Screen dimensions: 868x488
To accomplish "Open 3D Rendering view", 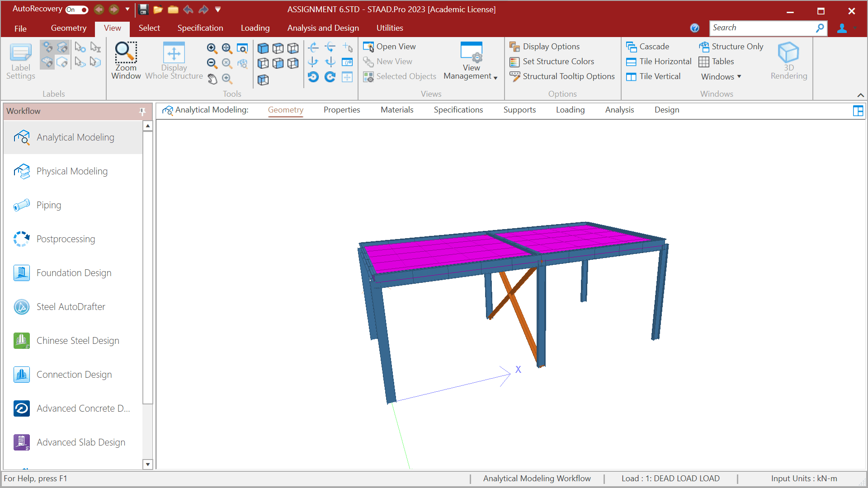I will coord(788,60).
